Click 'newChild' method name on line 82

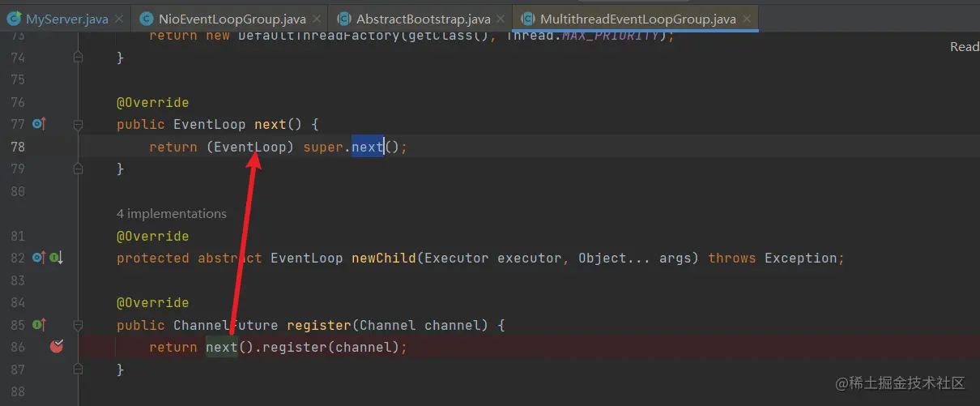coord(384,258)
